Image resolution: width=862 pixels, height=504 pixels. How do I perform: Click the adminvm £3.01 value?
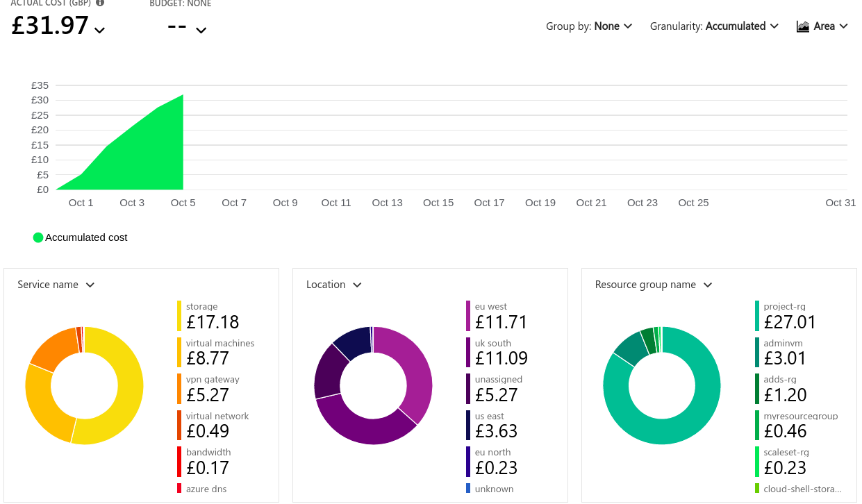[x=785, y=358]
